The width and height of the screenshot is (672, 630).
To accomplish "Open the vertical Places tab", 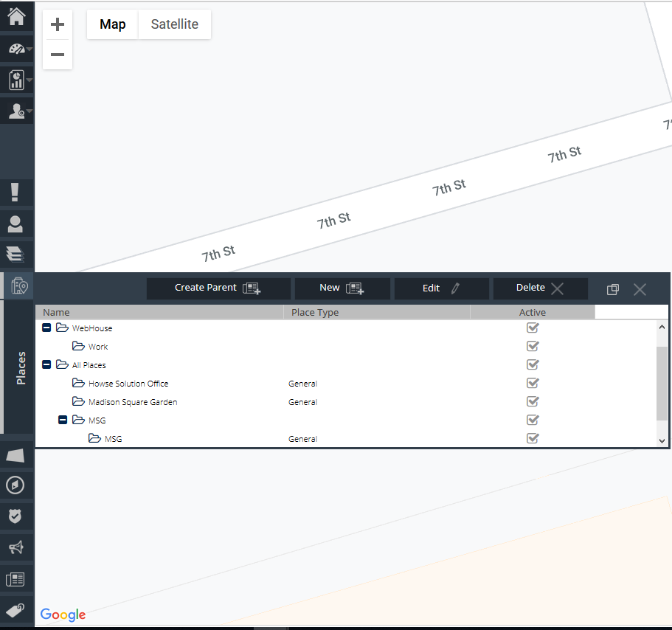I will pyautogui.click(x=21, y=367).
